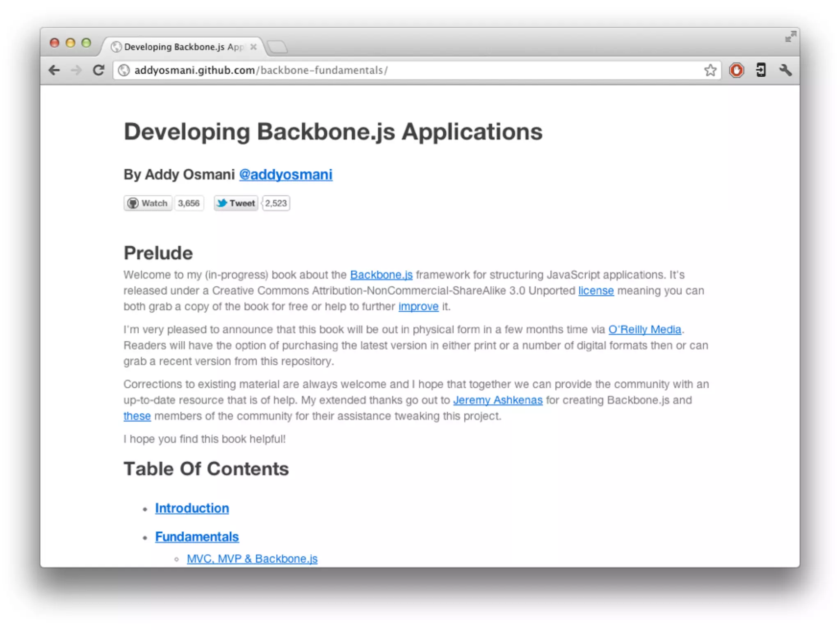Open the @addyosmani Twitter link
This screenshot has width=840, height=630.
tap(285, 174)
